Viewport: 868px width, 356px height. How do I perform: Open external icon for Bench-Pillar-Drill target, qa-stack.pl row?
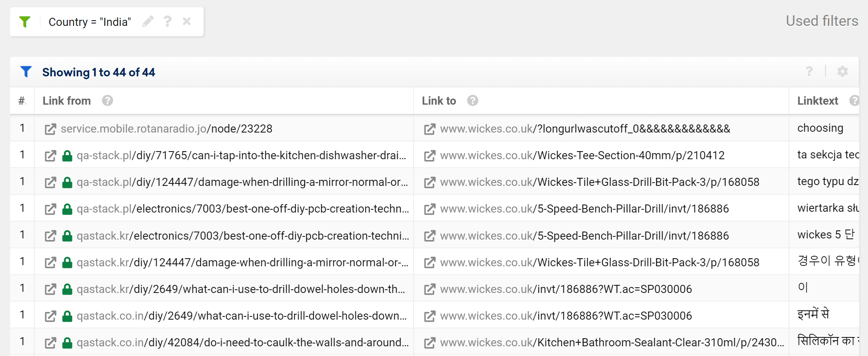click(430, 209)
